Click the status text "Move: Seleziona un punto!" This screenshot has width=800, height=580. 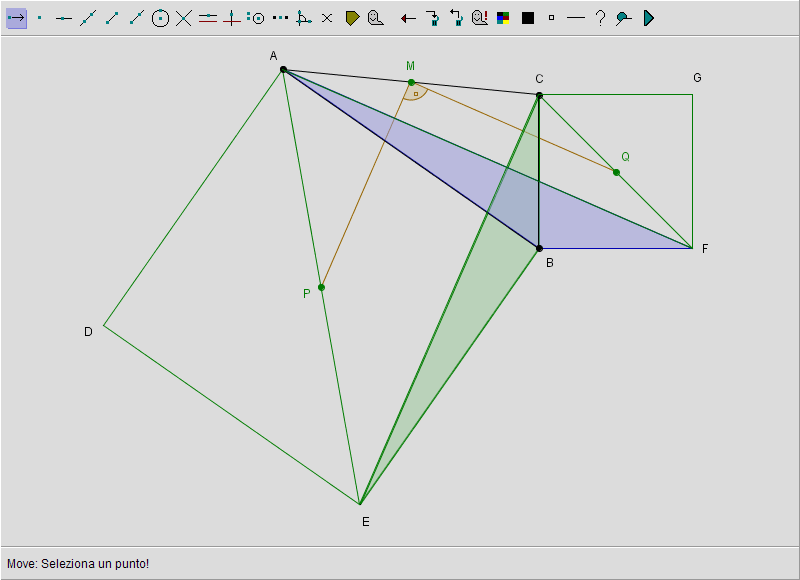(x=78, y=564)
